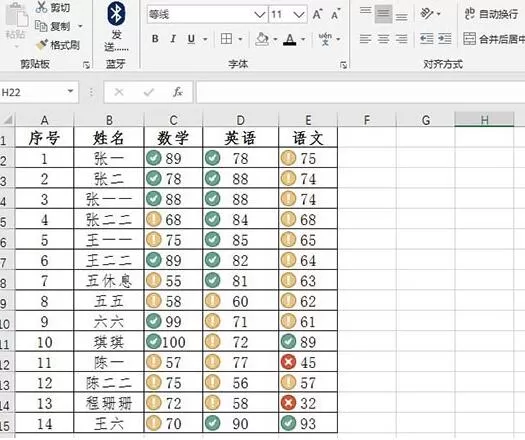
Task: Click the Copy (复制) icon
Action: click(x=41, y=26)
